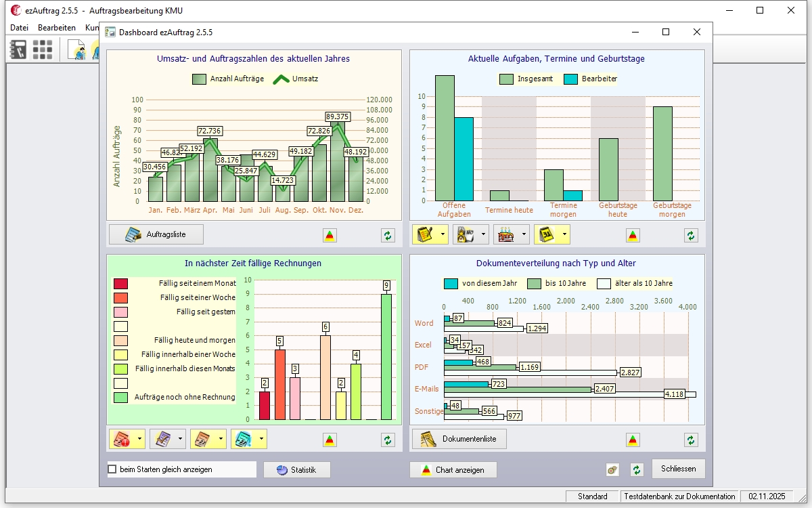Expand dropdown arrow next to teal invoice icon
The width and height of the screenshot is (812, 508).
[261, 440]
